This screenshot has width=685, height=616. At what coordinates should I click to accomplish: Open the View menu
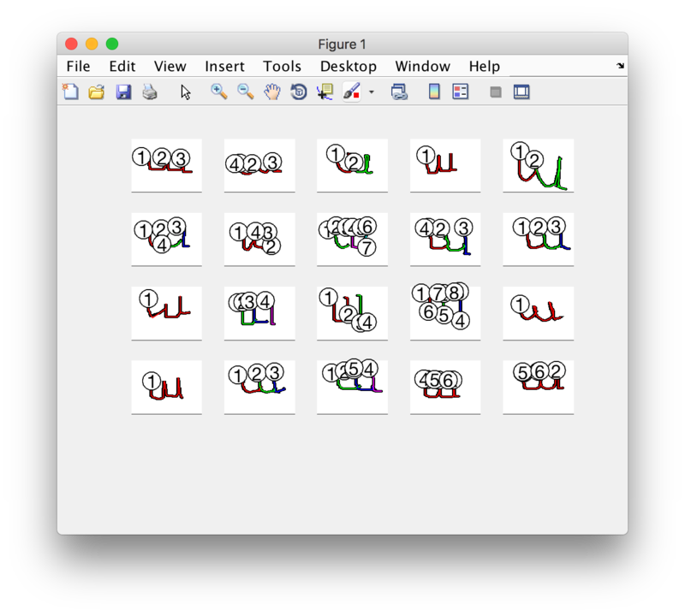coord(170,67)
